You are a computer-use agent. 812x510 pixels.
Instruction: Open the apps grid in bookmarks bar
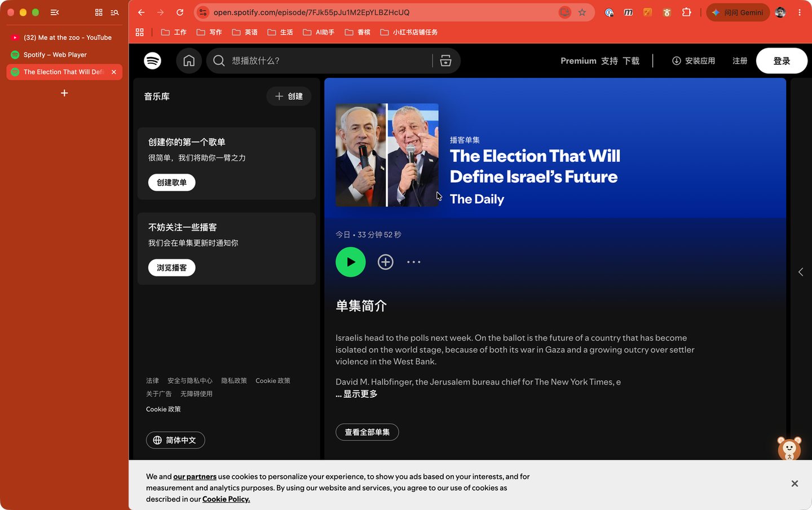pyautogui.click(x=140, y=32)
